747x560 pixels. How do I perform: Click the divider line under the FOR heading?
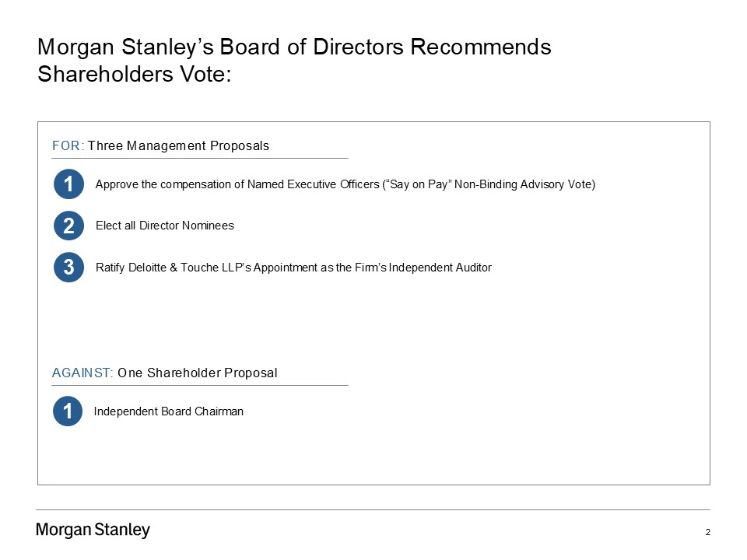pos(200,159)
